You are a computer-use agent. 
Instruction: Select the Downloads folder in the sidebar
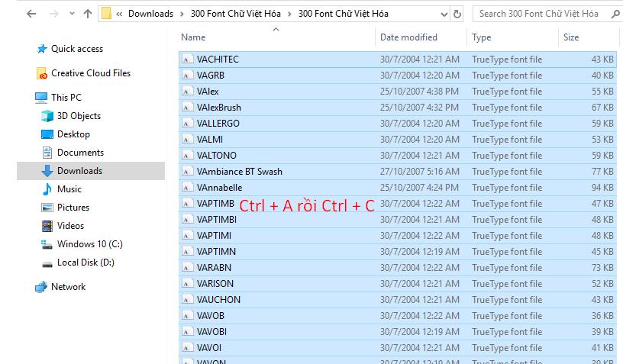pos(91,171)
